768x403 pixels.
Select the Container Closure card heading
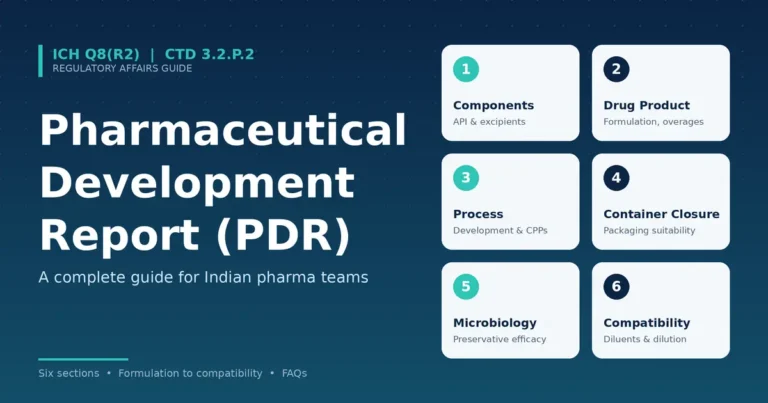pyautogui.click(x=661, y=214)
